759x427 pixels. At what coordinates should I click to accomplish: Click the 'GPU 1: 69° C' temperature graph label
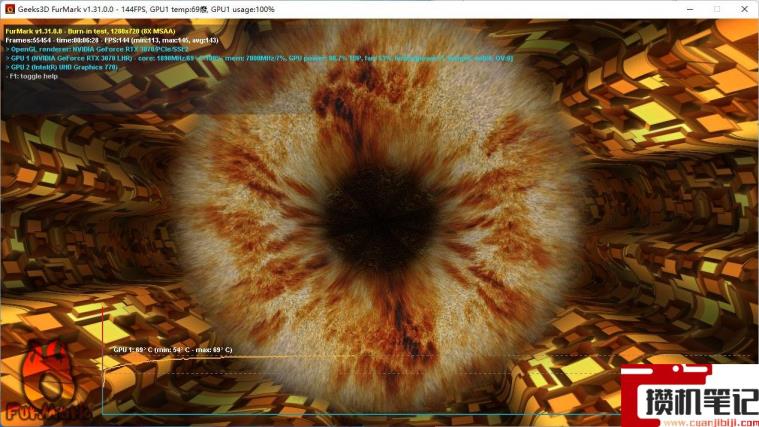[173, 350]
